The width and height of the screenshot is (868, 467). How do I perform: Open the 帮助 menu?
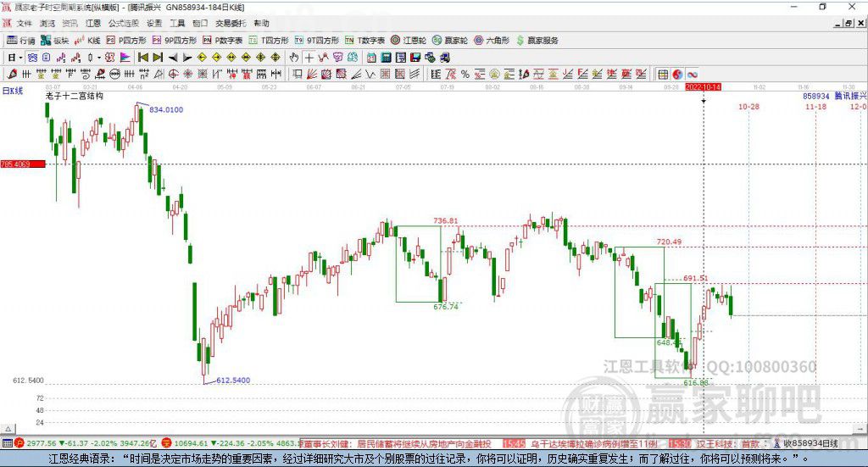click(261, 23)
